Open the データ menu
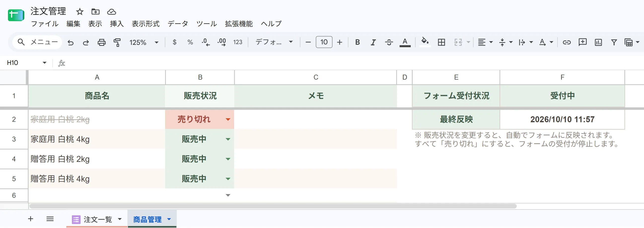 [178, 24]
